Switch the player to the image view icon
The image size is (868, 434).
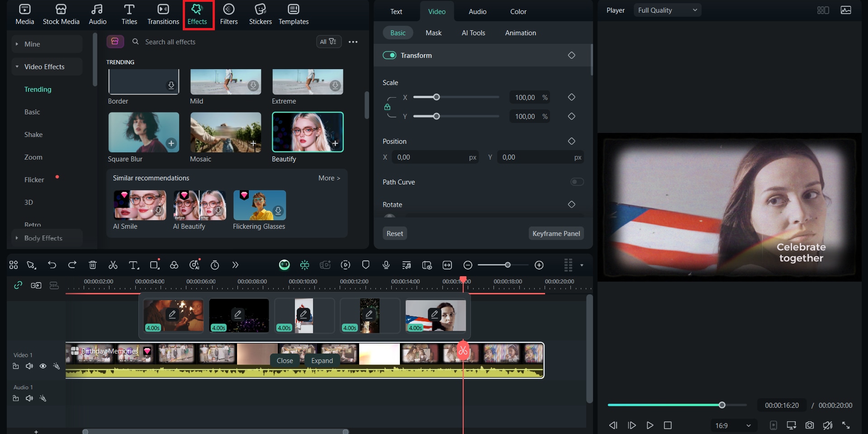click(x=846, y=10)
